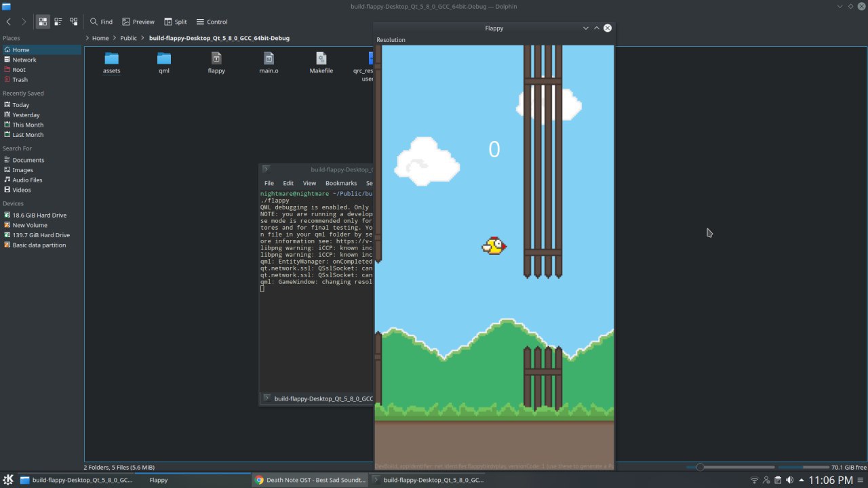Switch Dolphin to Details tree view mode
The image size is (868, 488).
coord(74,22)
